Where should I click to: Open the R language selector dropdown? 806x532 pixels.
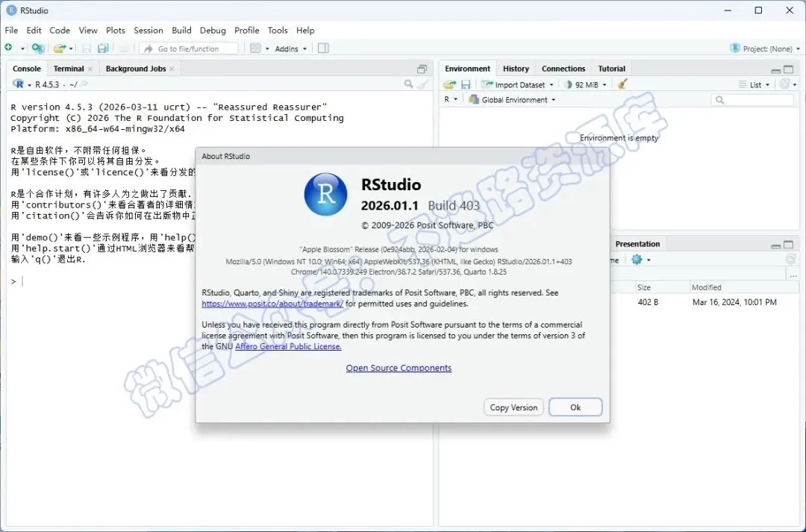pos(451,99)
